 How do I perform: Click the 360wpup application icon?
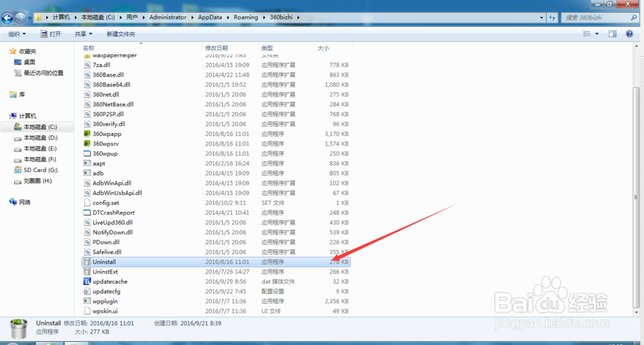87,153
